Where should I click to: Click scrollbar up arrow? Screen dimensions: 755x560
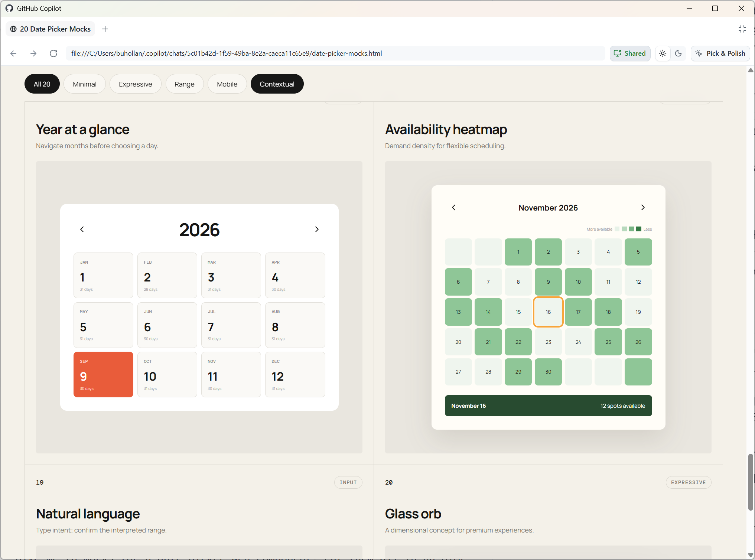click(751, 70)
